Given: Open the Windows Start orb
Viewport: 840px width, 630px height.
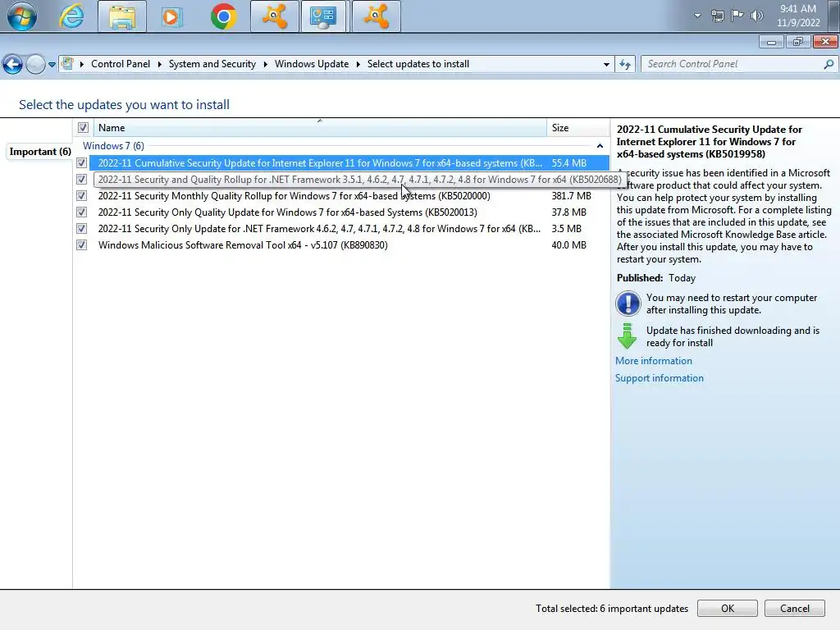Looking at the screenshot, I should tap(22, 16).
